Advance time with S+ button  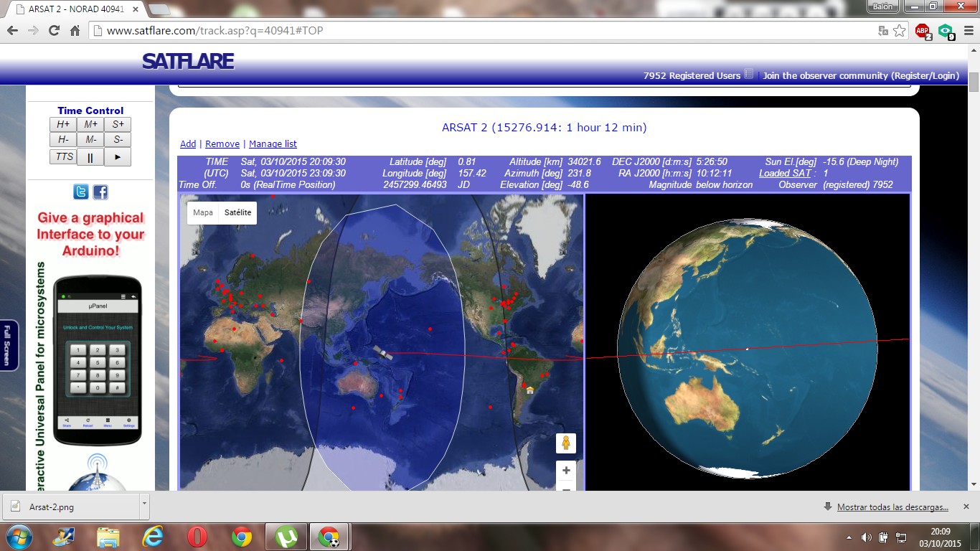118,124
